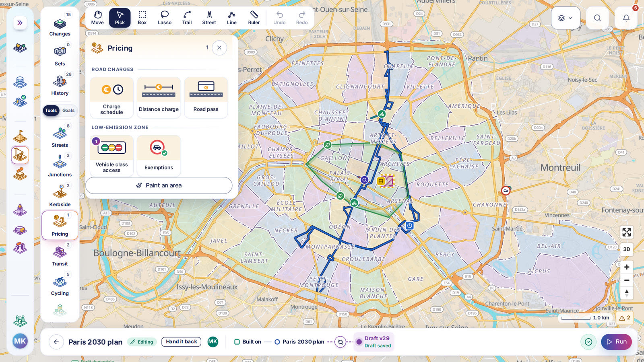This screenshot has height=362, width=644.
Task: Open the Junctions tools
Action: pyautogui.click(x=60, y=166)
